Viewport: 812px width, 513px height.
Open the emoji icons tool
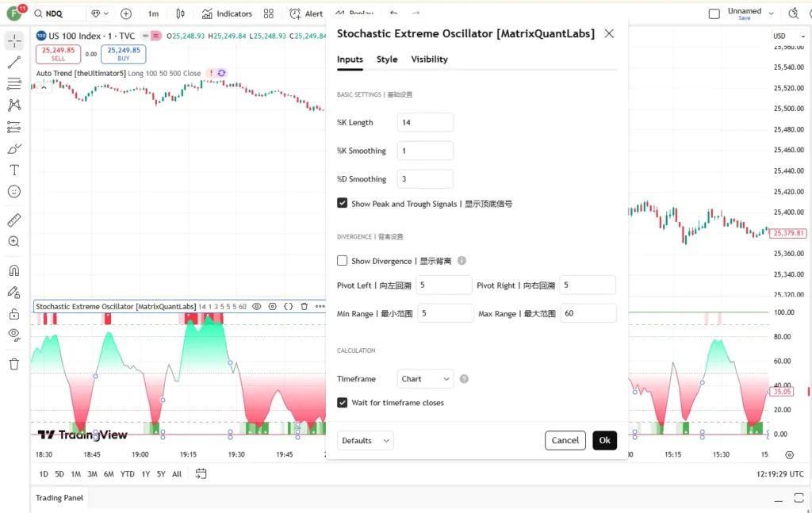pyautogui.click(x=14, y=192)
